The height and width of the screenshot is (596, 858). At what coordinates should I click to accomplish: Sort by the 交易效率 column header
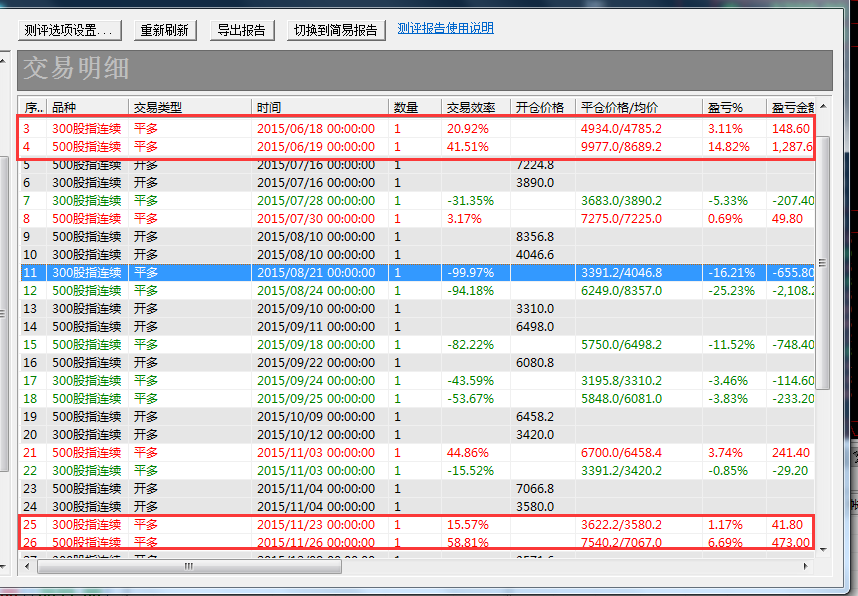pyautogui.click(x=475, y=107)
